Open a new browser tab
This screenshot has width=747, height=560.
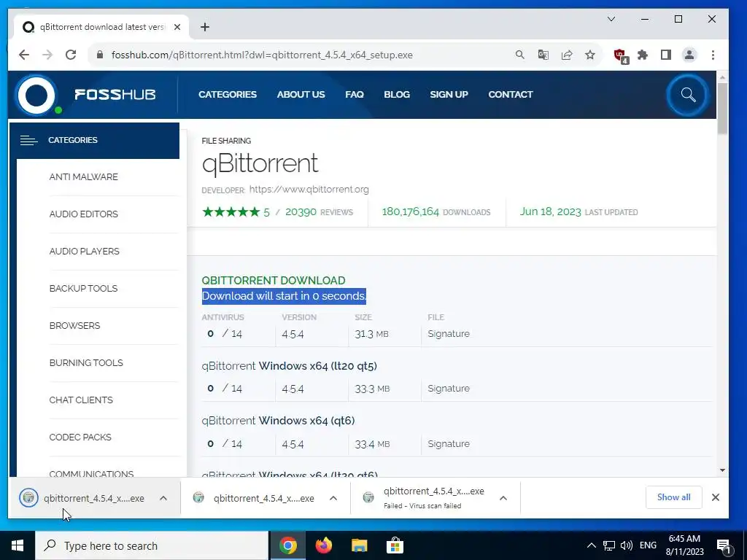[x=205, y=27]
